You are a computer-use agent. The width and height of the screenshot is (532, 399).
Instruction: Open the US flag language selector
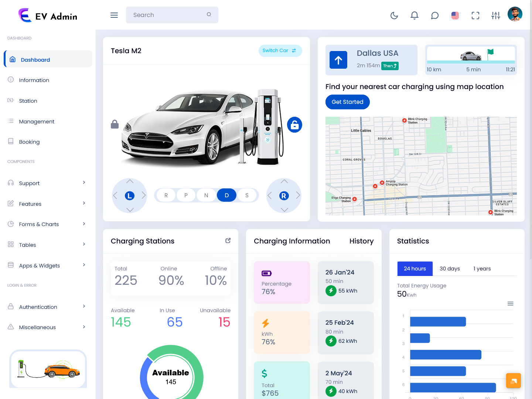455,15
